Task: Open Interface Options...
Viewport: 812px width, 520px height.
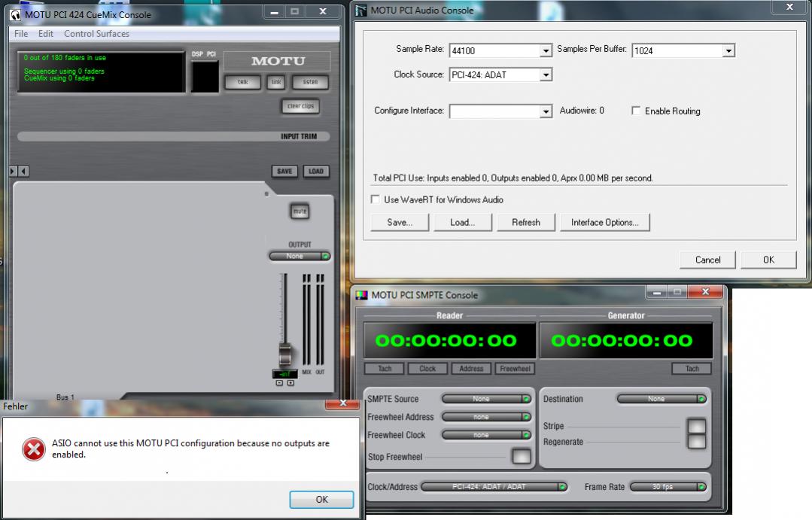Action: pos(604,222)
